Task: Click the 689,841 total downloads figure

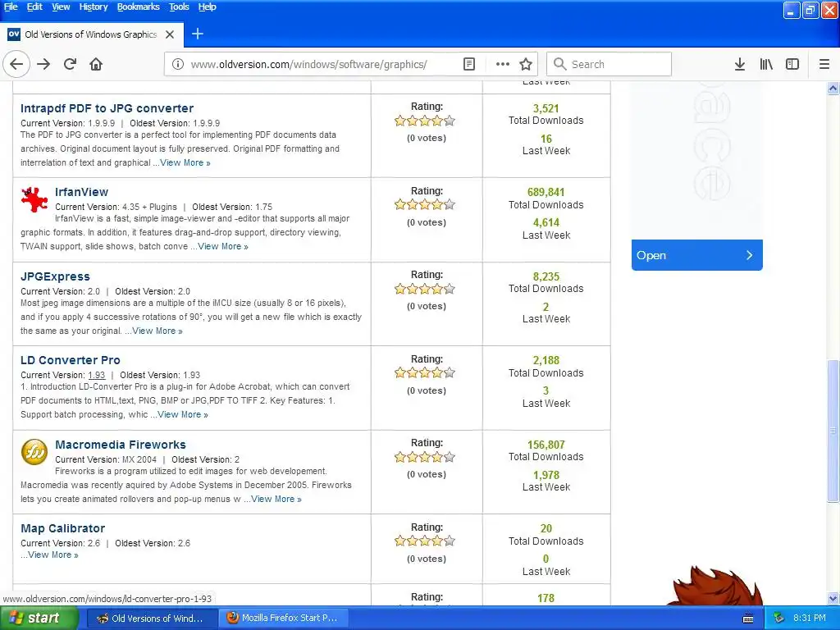Action: point(546,192)
